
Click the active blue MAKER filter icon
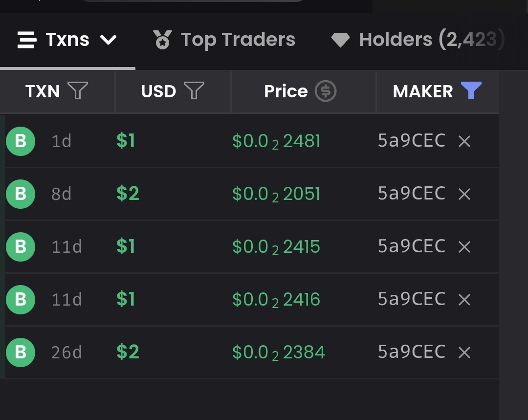pyautogui.click(x=471, y=90)
